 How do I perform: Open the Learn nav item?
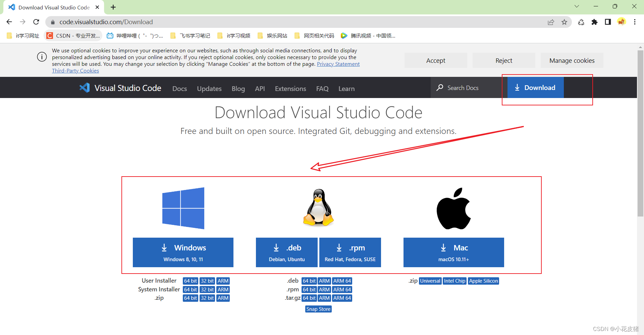(346, 89)
